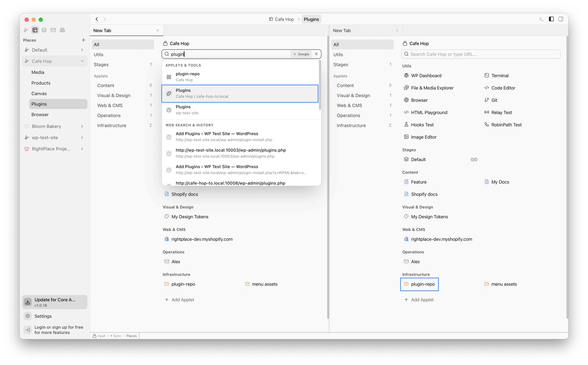Choose the Google search engine badge

[x=301, y=54]
